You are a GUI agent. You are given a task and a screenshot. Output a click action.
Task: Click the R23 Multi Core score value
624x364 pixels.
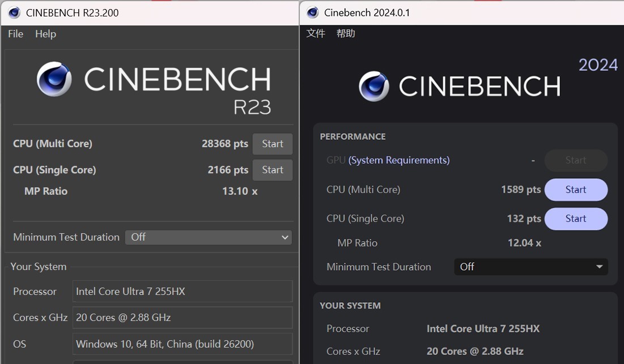225,144
